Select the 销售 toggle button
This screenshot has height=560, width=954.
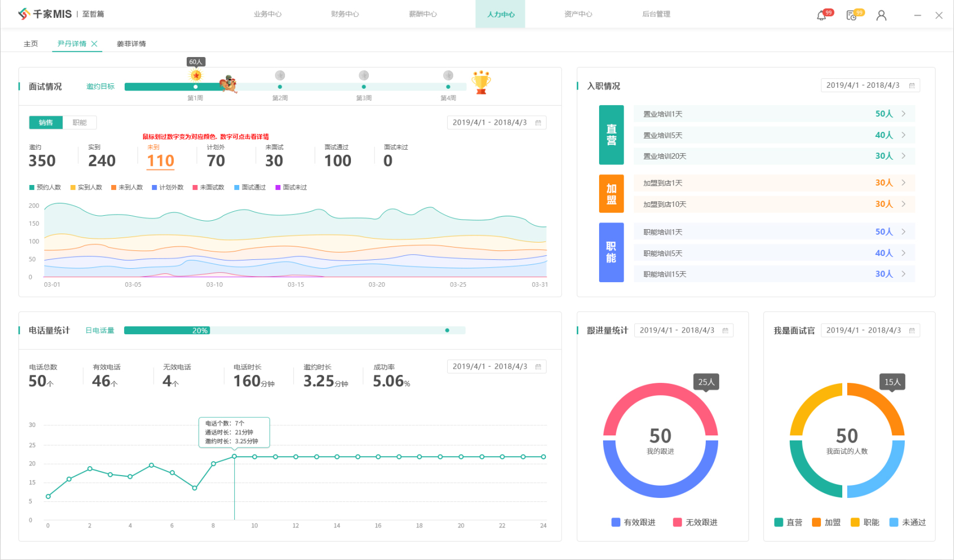[46, 122]
